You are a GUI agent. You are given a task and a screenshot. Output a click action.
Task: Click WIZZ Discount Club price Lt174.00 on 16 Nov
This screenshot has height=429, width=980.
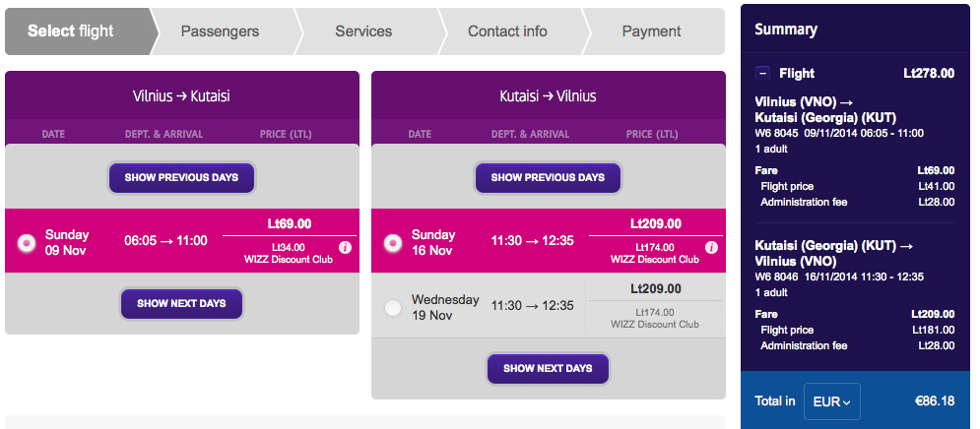655,253
